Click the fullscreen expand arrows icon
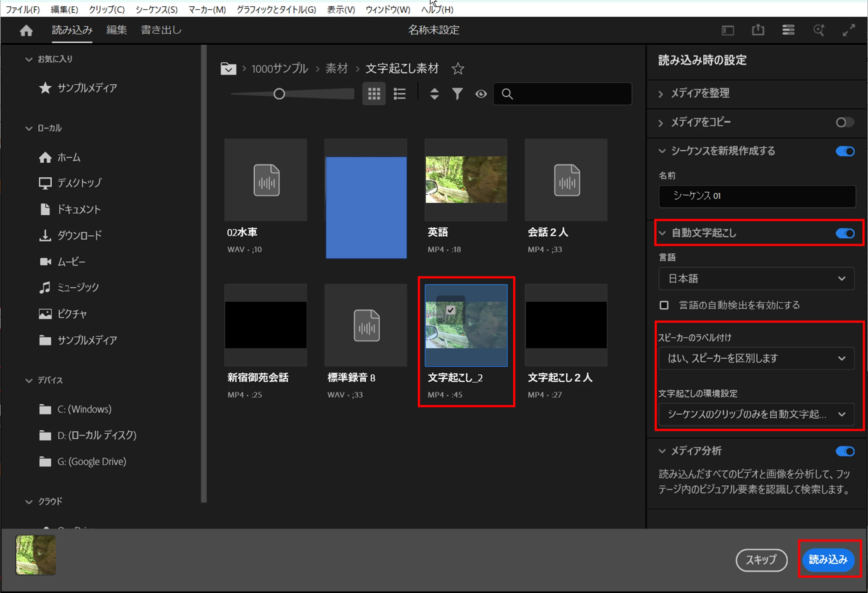The image size is (868, 593). 849,30
